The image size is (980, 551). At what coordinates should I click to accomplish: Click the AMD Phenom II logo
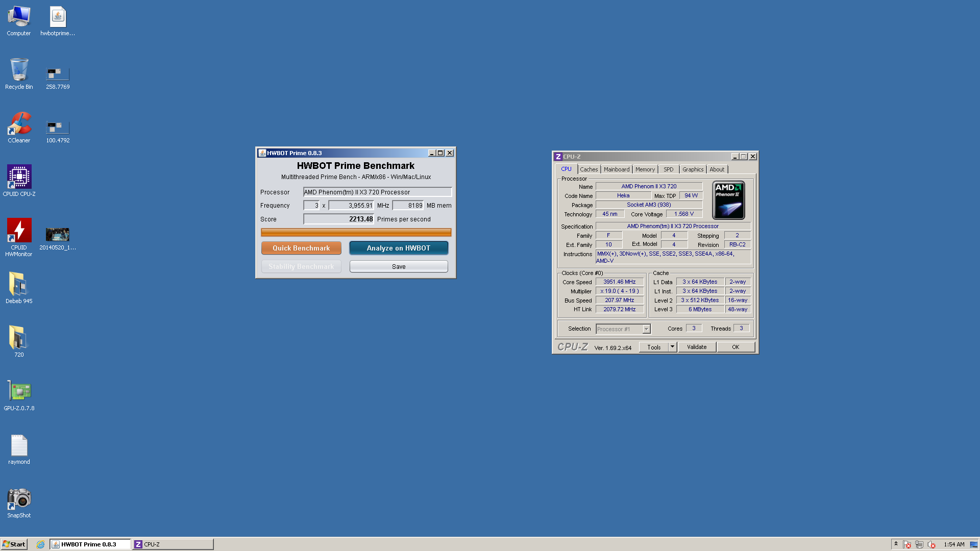(728, 200)
